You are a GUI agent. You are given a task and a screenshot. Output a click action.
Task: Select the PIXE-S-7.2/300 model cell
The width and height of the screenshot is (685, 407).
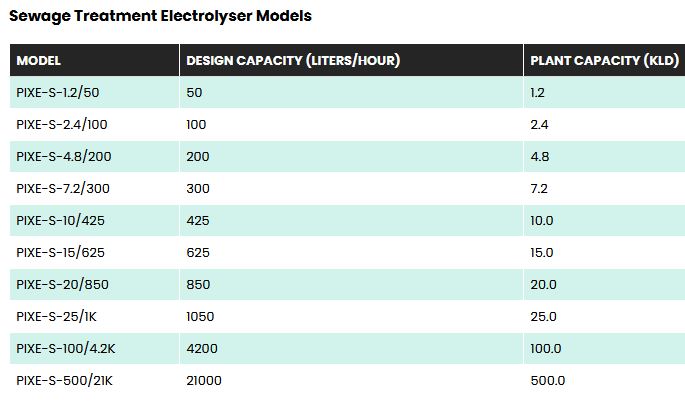pyautogui.click(x=63, y=189)
